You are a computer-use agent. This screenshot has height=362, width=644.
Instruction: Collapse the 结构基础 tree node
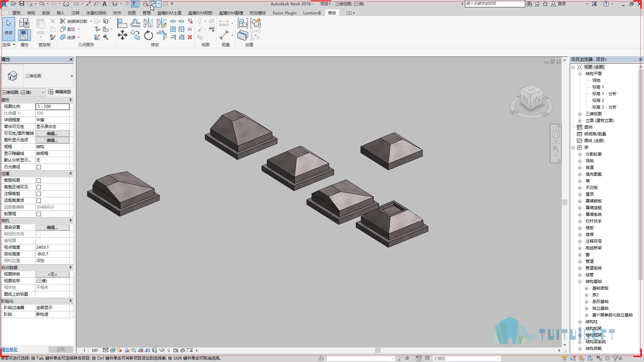click(580, 282)
